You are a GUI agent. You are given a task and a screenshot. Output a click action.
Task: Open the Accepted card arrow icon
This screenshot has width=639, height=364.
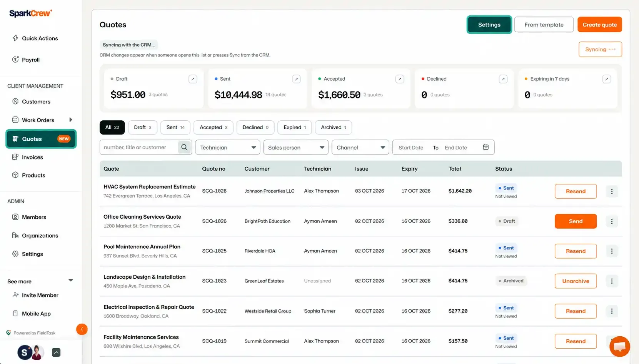point(400,79)
